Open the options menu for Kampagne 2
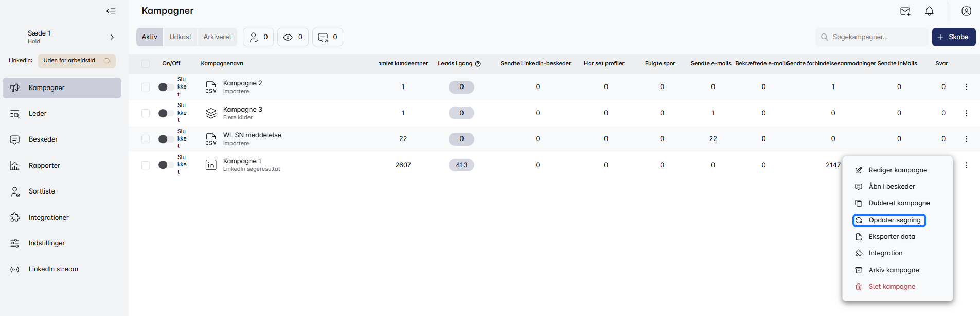980x316 pixels. point(966,87)
